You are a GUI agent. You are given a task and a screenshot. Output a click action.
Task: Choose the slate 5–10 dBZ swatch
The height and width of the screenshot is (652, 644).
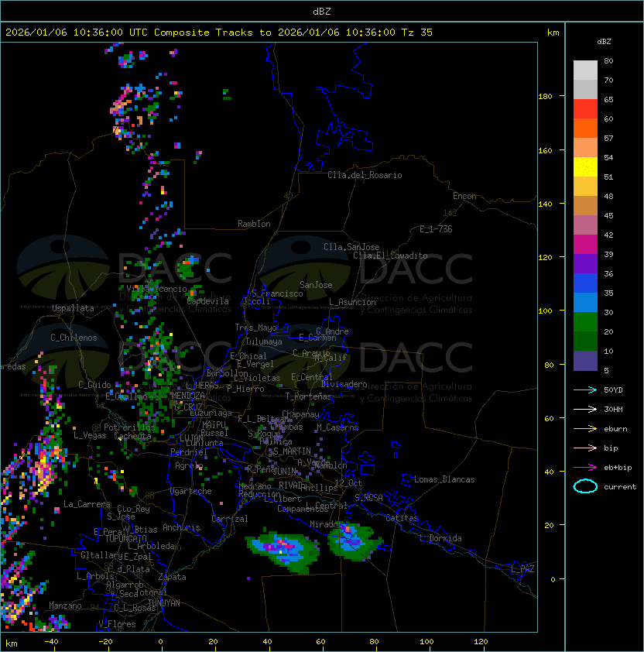[585, 361]
